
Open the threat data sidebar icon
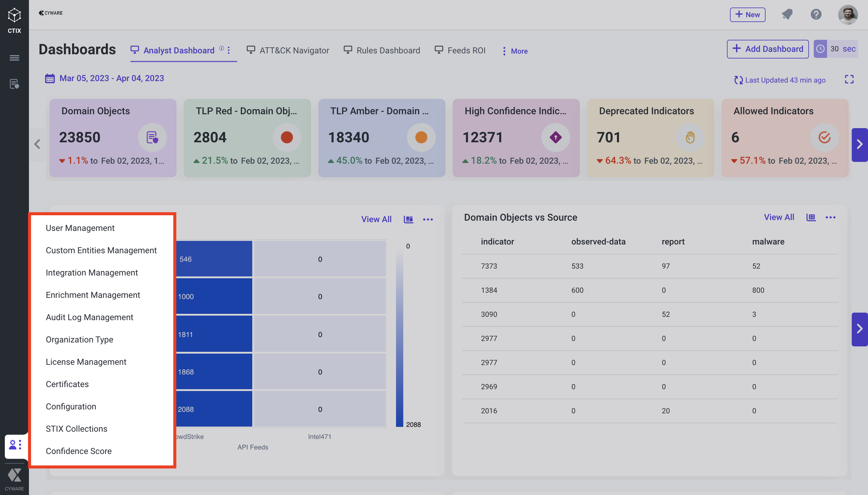(14, 84)
